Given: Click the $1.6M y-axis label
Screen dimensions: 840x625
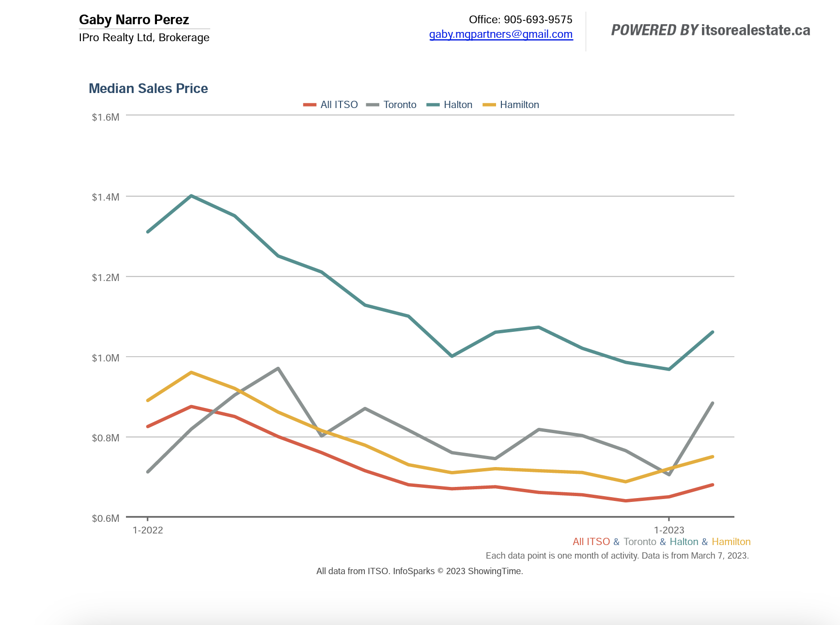Looking at the screenshot, I should point(106,117).
